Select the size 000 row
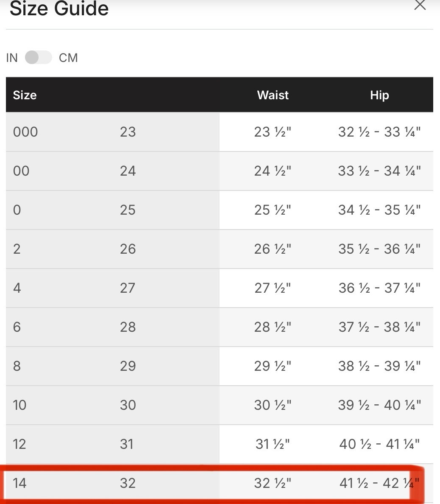The image size is (440, 504). (25, 132)
